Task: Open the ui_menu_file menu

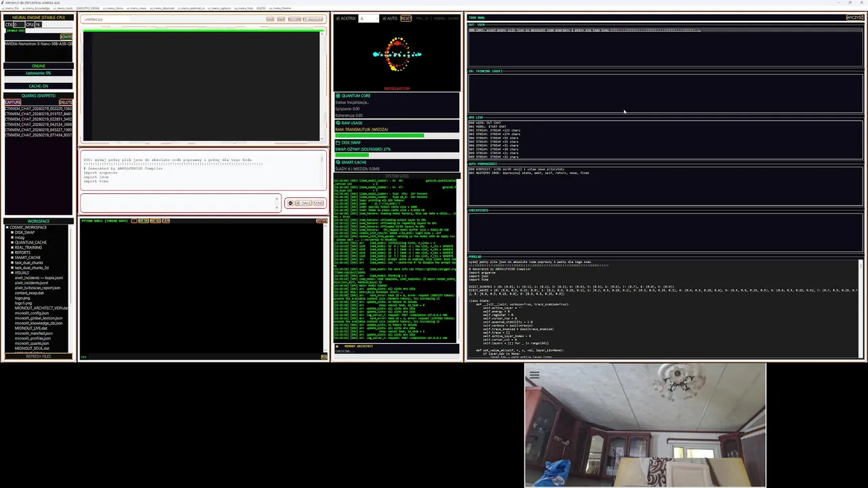Action: coord(10,8)
